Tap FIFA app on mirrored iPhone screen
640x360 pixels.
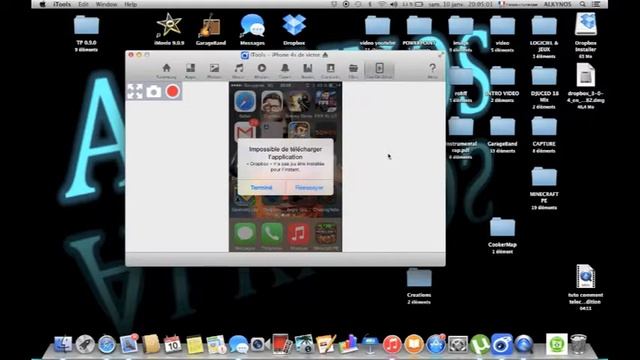326,102
